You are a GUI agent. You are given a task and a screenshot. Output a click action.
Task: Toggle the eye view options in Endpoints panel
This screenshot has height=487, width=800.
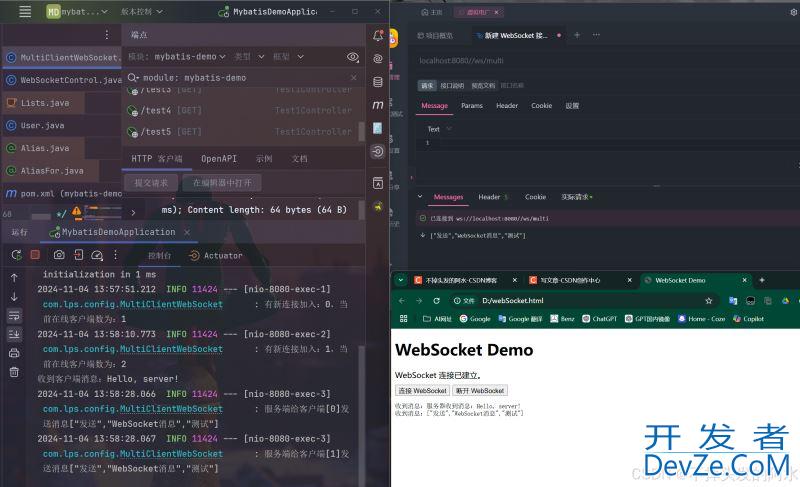click(x=353, y=57)
